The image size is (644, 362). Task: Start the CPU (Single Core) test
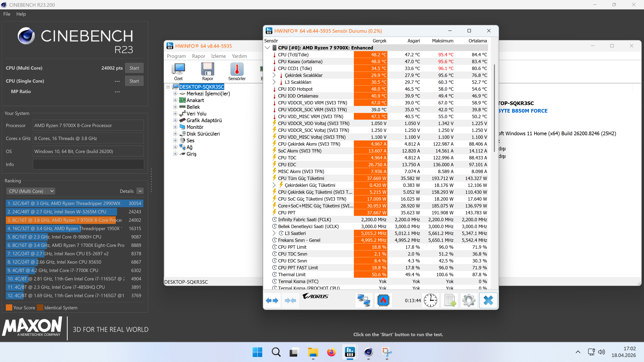click(x=134, y=81)
